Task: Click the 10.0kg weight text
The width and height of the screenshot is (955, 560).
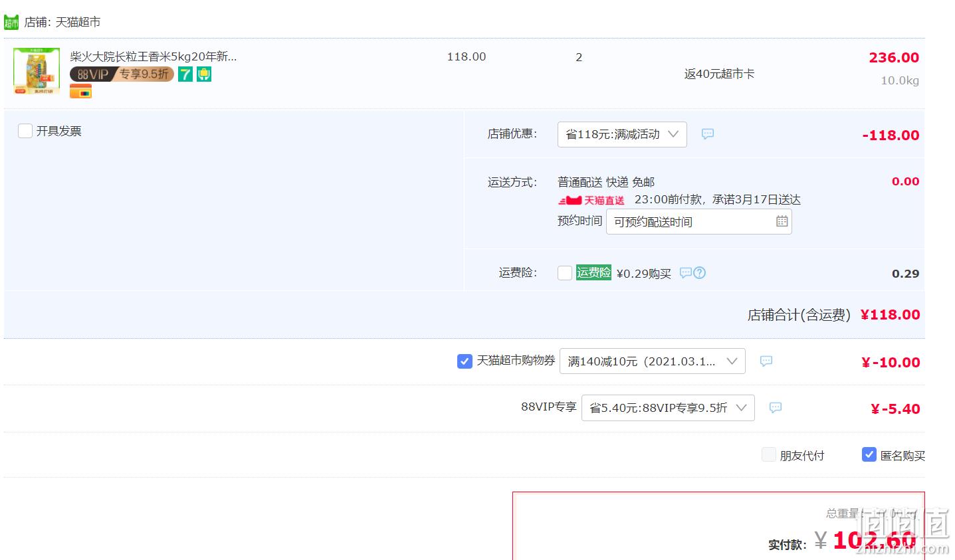Action: [900, 80]
